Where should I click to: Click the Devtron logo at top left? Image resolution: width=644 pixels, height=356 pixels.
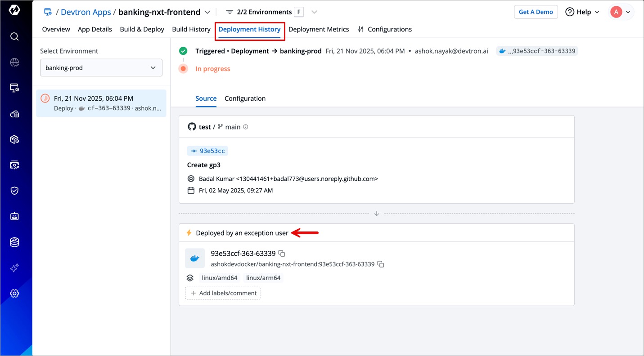tap(14, 10)
